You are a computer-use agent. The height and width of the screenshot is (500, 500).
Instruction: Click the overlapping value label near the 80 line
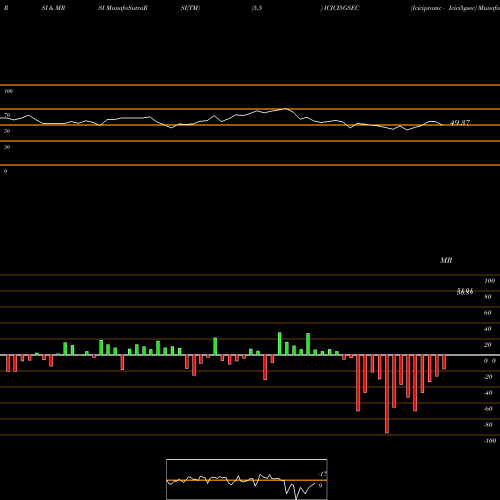(x=465, y=292)
